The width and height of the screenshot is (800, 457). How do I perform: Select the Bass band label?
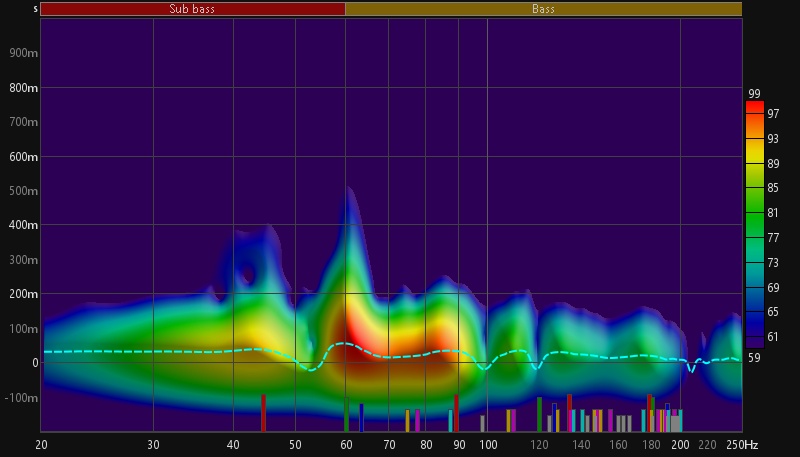pyautogui.click(x=543, y=9)
